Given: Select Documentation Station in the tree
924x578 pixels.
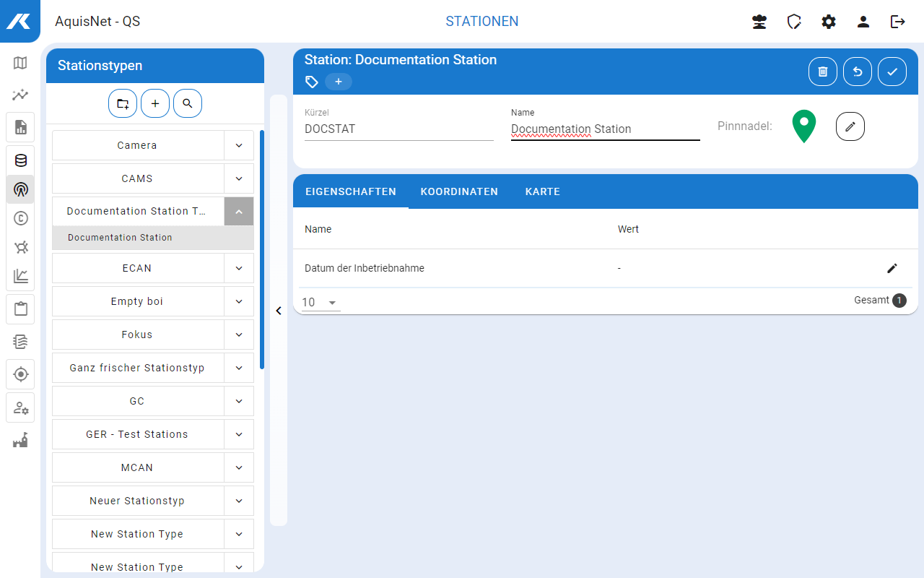Looking at the screenshot, I should [121, 238].
